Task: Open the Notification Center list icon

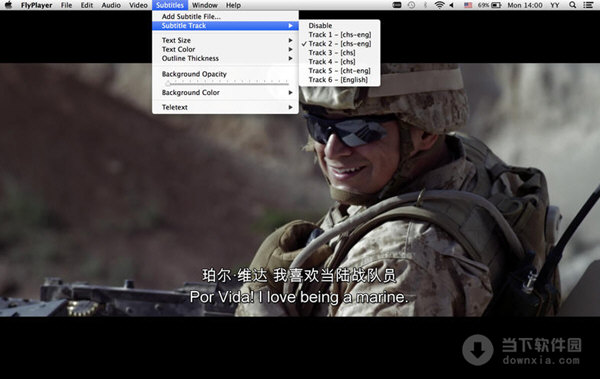Action: (x=588, y=5)
